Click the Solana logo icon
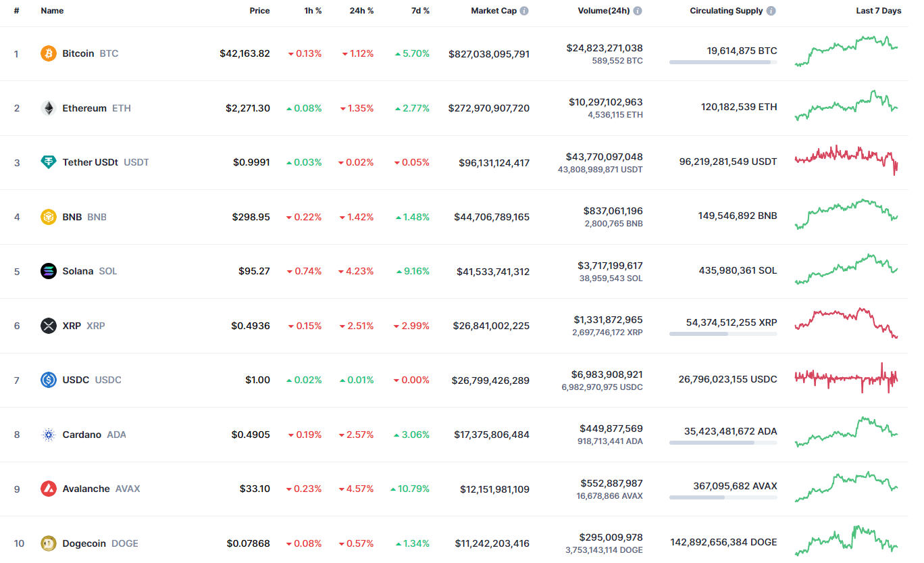The width and height of the screenshot is (924, 563). [49, 271]
